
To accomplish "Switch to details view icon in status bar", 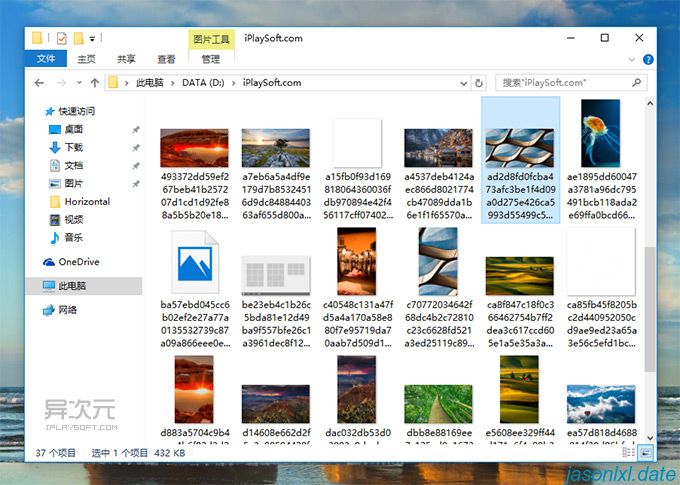I will click(x=628, y=452).
